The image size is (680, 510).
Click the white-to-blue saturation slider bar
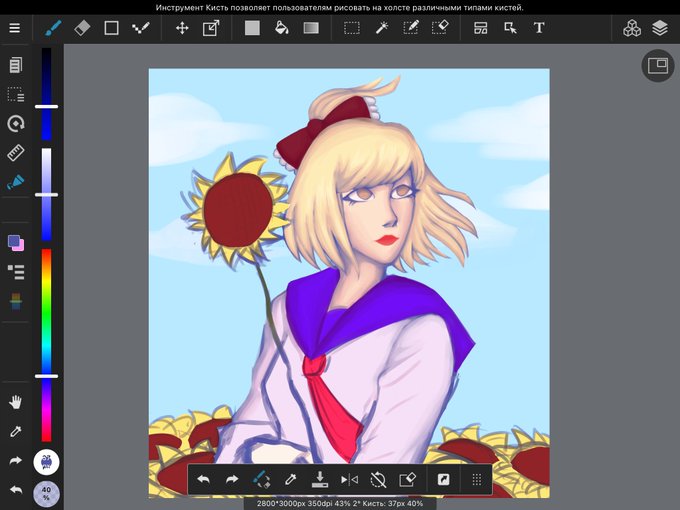[46, 194]
